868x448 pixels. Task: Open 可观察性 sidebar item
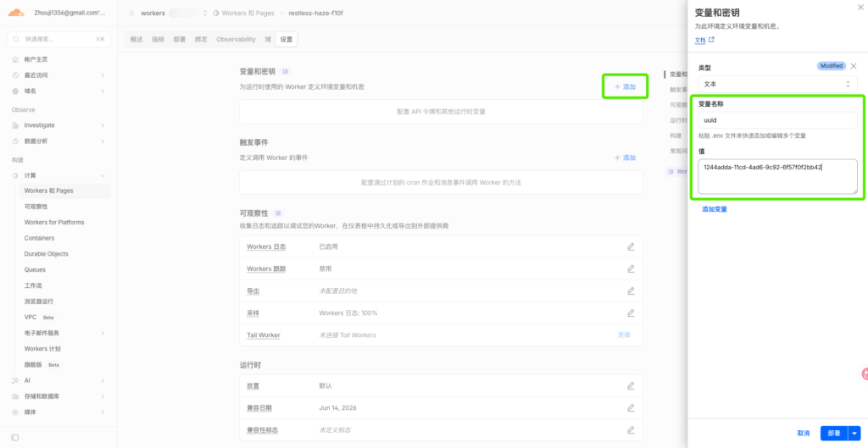point(36,207)
